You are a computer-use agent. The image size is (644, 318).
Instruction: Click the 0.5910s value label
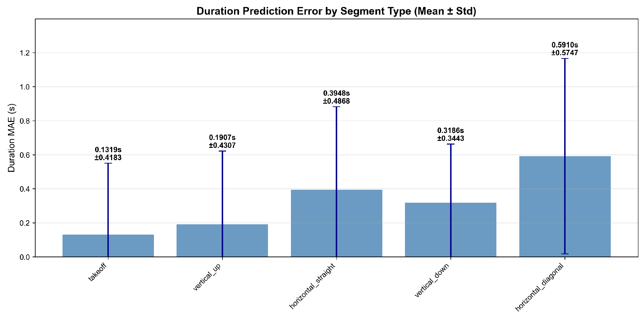tap(565, 45)
